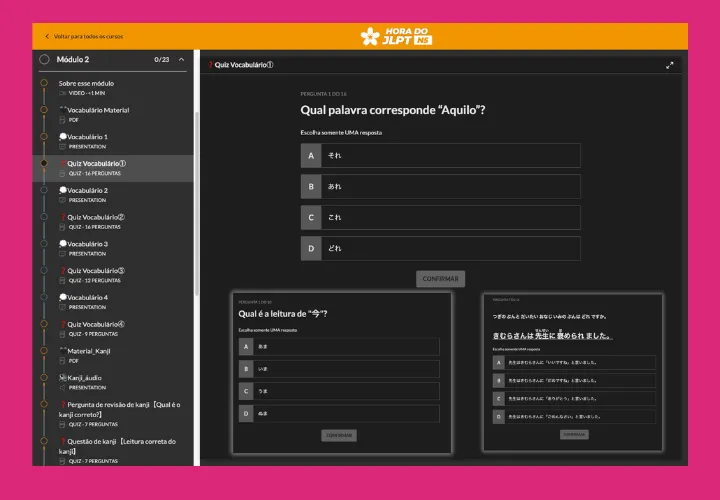720x500 pixels.
Task: Click the presentation icon under Vocabulário 1
Action: pyautogui.click(x=62, y=146)
